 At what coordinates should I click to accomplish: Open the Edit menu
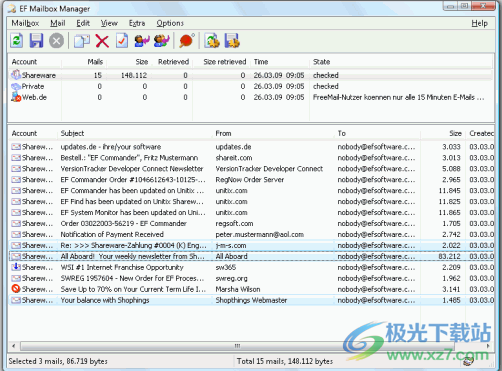tap(83, 23)
